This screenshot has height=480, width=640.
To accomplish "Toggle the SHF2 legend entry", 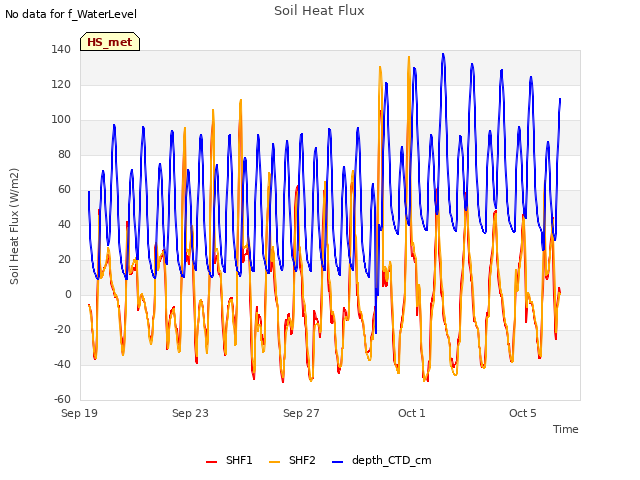I will click(292, 460).
